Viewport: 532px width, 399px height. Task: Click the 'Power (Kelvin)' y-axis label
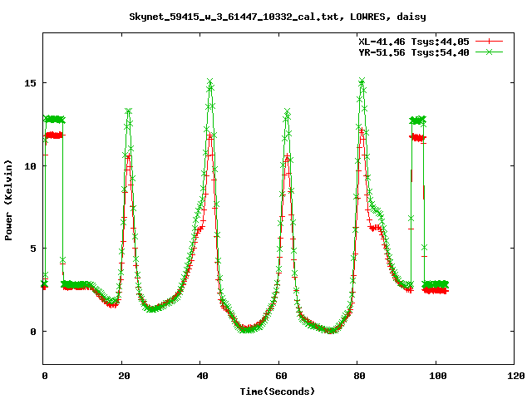pos(8,200)
